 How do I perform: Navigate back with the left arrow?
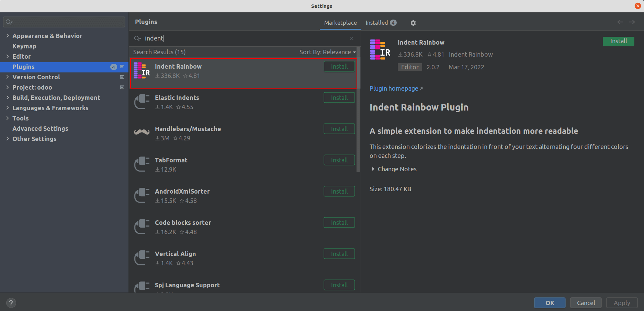620,22
